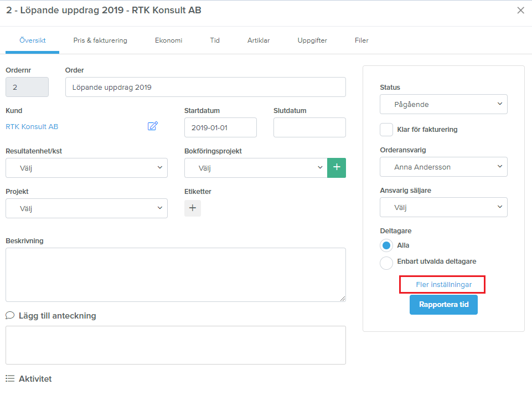Click the Startdatum date field

click(x=220, y=127)
